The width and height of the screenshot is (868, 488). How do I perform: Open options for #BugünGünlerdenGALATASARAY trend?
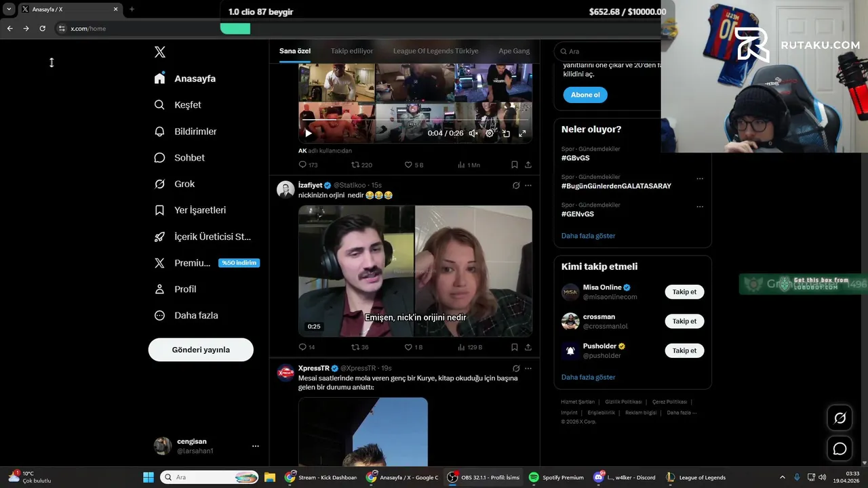pos(700,179)
